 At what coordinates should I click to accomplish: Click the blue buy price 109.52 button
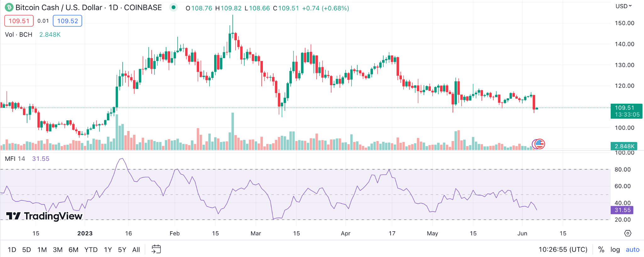point(68,21)
